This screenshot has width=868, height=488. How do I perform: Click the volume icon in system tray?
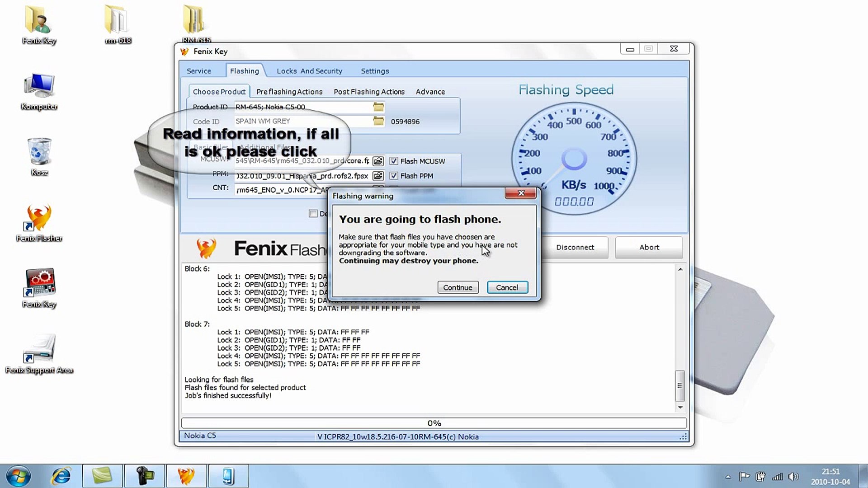793,477
